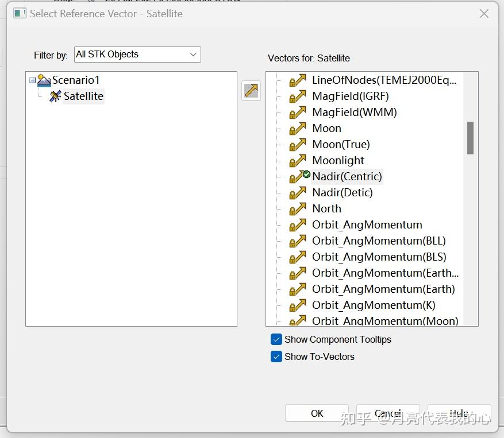Screen dimensions: 504x438
Task: Click the Orbit_AngMomentum(Earth) vector icon
Action: point(298,289)
